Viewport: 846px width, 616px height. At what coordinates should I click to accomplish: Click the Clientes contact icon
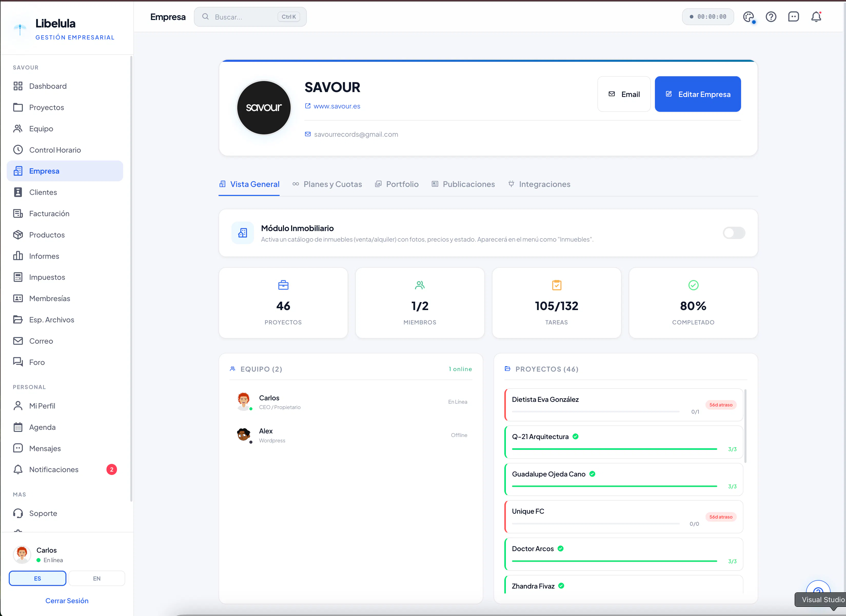tap(18, 192)
